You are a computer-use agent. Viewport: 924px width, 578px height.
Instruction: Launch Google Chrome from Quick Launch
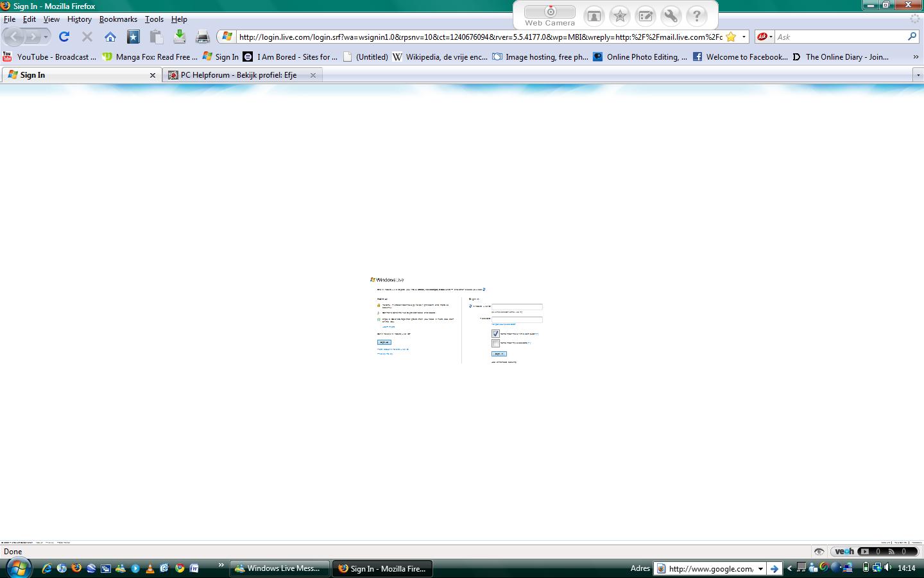tap(180, 568)
